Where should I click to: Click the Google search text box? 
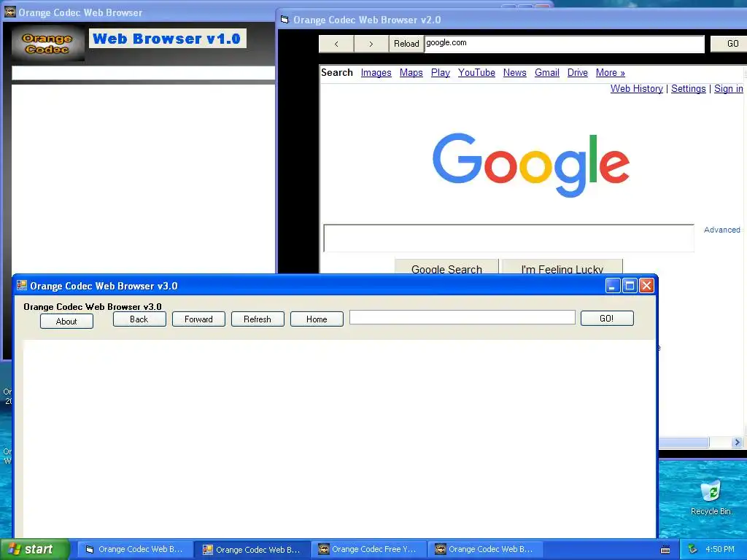pos(508,238)
